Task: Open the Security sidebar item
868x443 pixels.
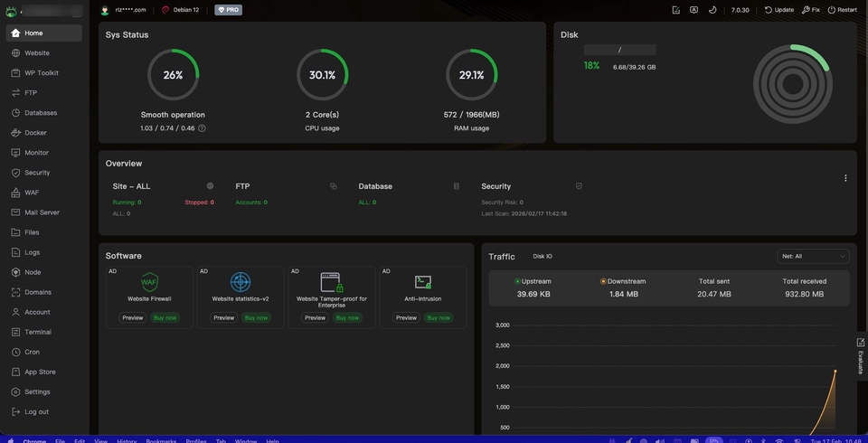Action: coord(44,173)
